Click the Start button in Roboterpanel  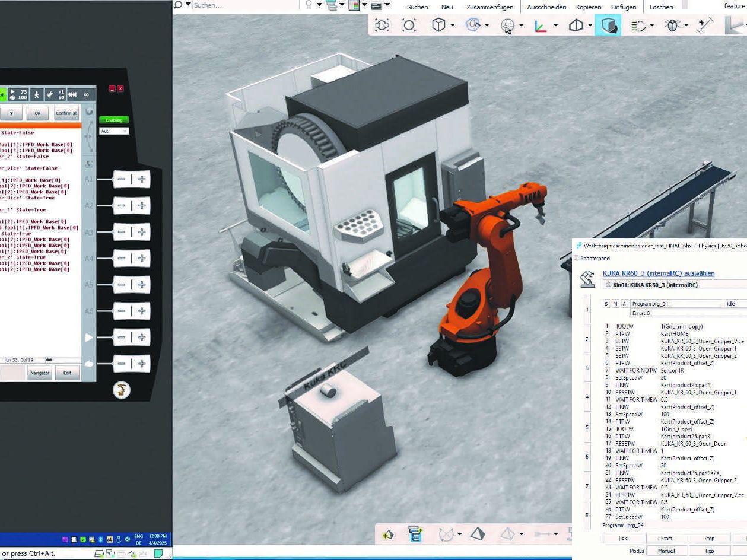666,539
